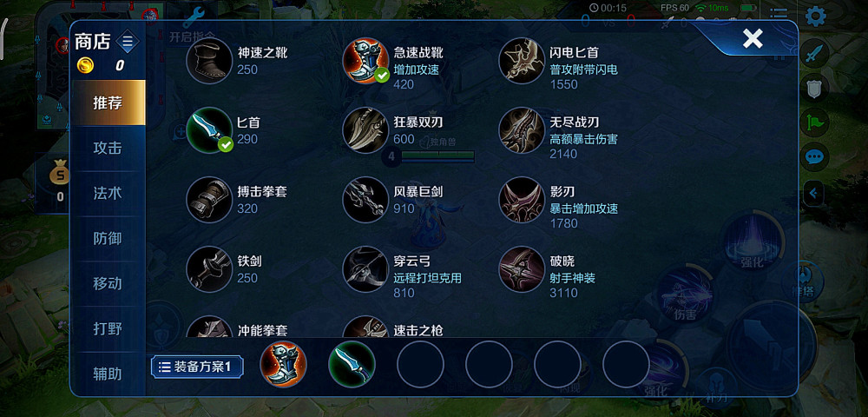Switch to the 攻击 category tab

pyautogui.click(x=108, y=149)
